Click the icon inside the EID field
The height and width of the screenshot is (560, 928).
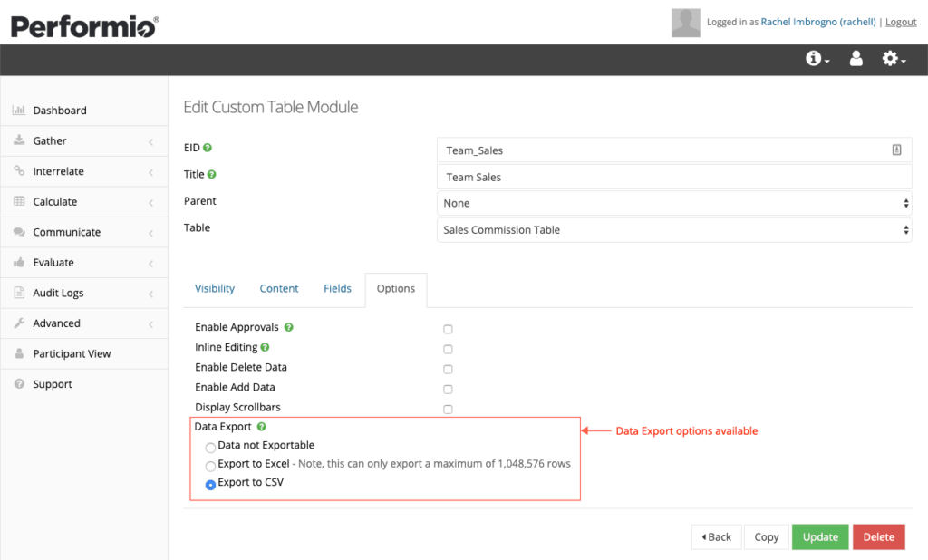[896, 150]
